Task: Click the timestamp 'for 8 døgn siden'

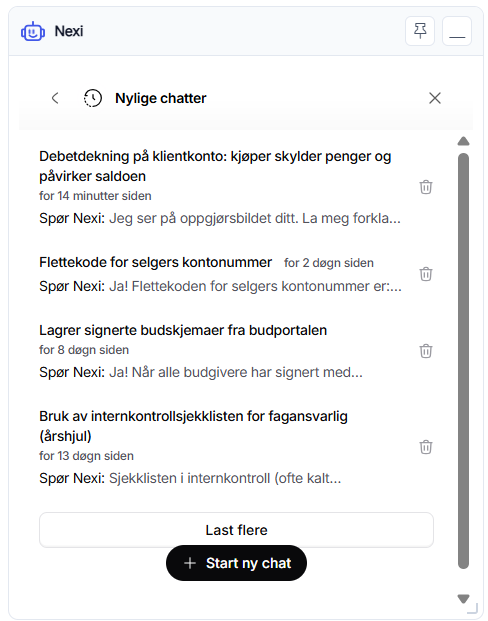Action: 84,350
